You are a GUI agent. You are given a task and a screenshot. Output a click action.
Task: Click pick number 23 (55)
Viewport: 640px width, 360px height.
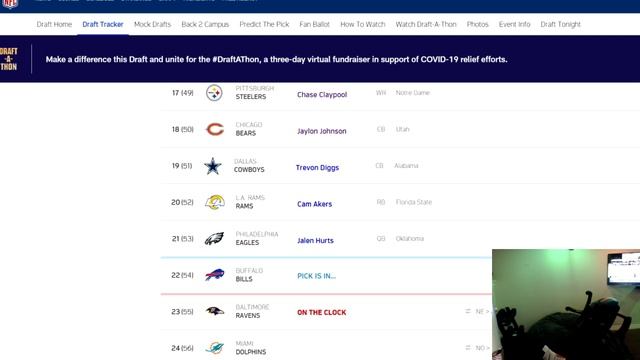[x=182, y=311]
